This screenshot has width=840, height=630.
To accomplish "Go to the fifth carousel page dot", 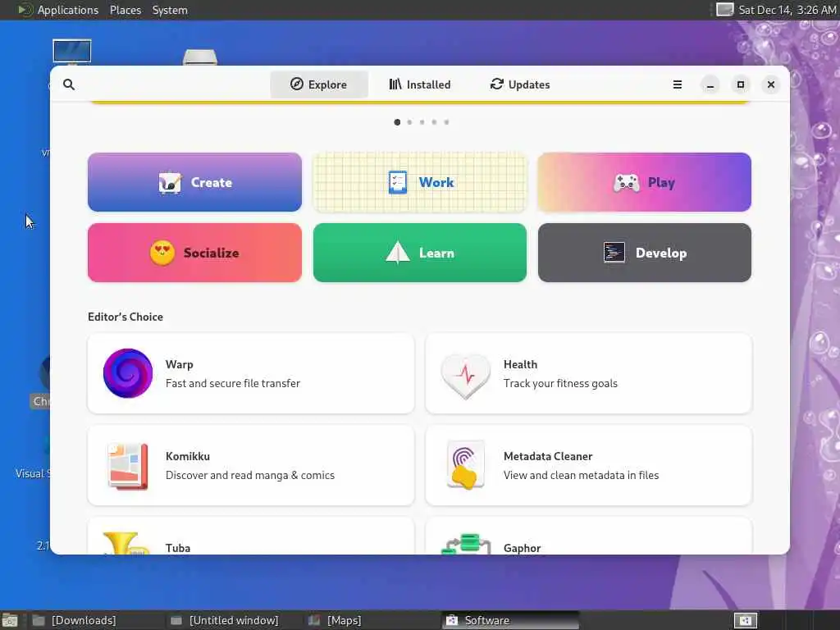I will point(446,122).
